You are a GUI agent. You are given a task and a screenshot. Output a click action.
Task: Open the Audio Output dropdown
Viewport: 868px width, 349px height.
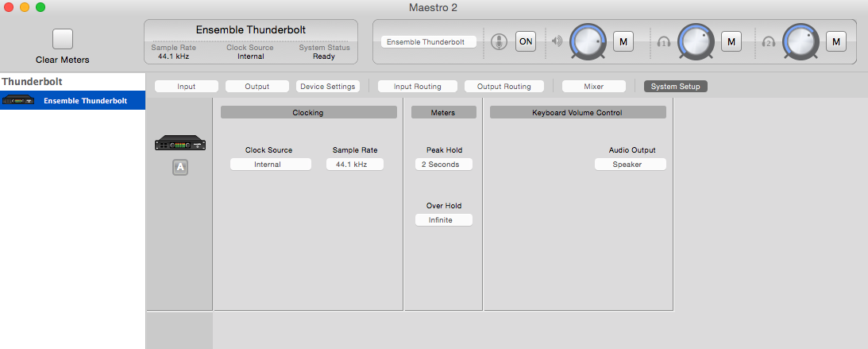pos(631,165)
